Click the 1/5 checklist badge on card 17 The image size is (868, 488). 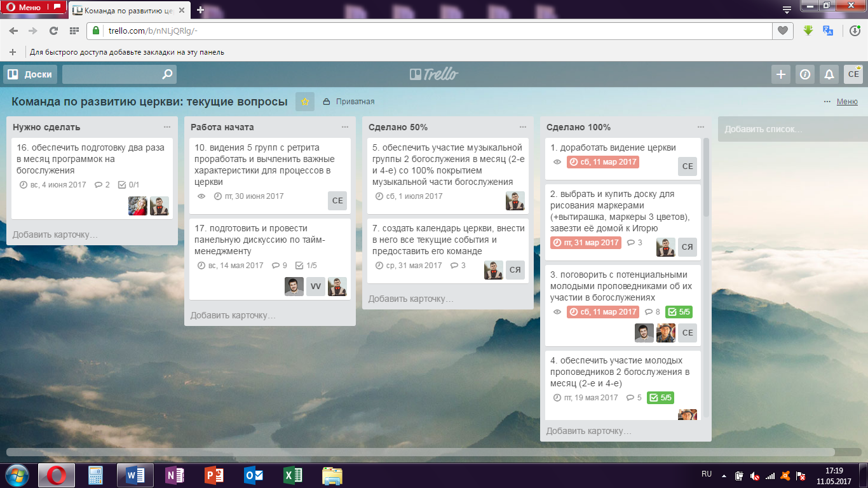[x=307, y=266]
